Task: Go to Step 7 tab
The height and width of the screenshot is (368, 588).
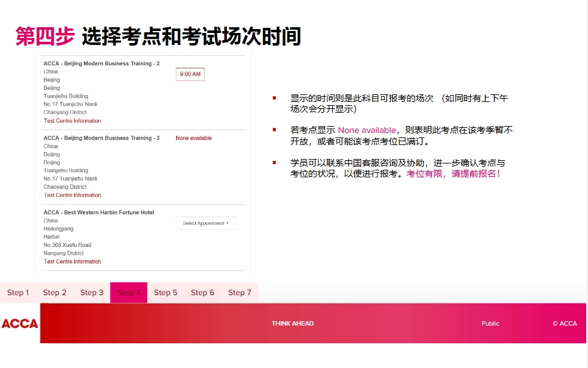Action: tap(240, 293)
